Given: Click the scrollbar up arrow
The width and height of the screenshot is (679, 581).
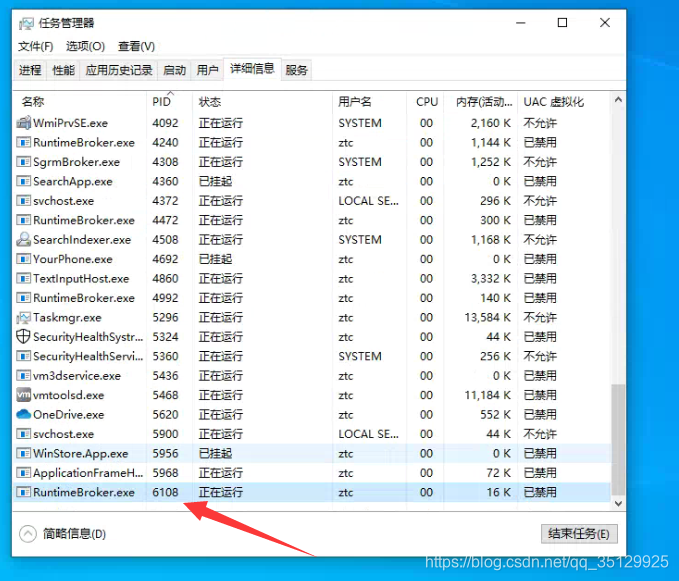Looking at the screenshot, I should (x=618, y=100).
